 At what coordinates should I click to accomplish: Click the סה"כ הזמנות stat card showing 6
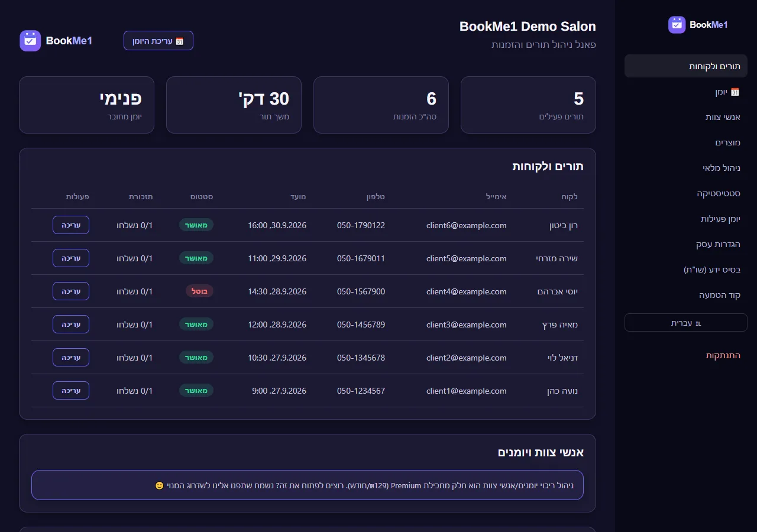click(x=381, y=105)
